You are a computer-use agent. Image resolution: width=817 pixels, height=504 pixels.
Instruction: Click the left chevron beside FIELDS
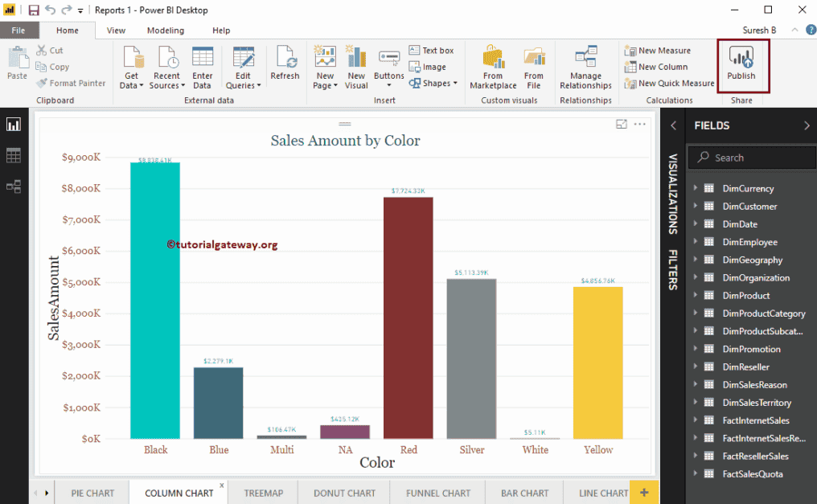[x=673, y=125]
